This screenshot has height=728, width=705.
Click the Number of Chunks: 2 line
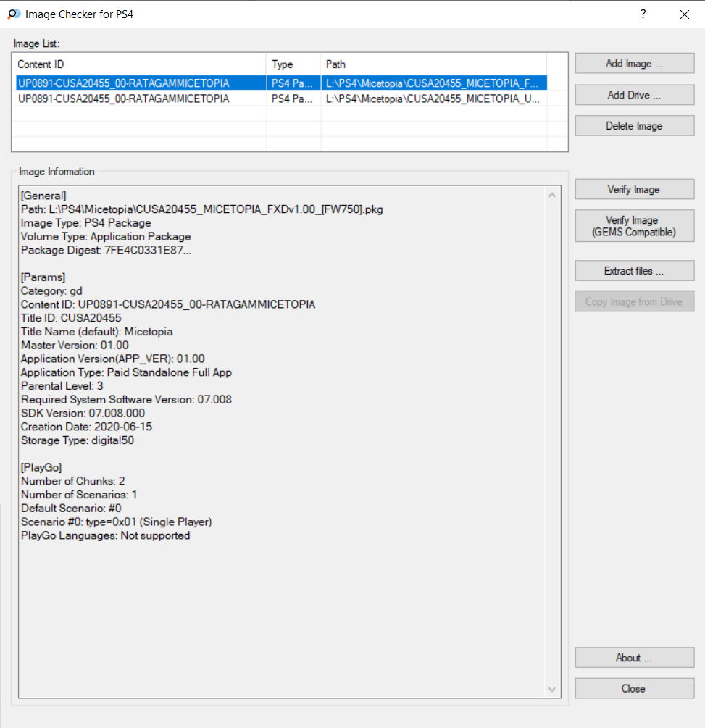(x=73, y=481)
